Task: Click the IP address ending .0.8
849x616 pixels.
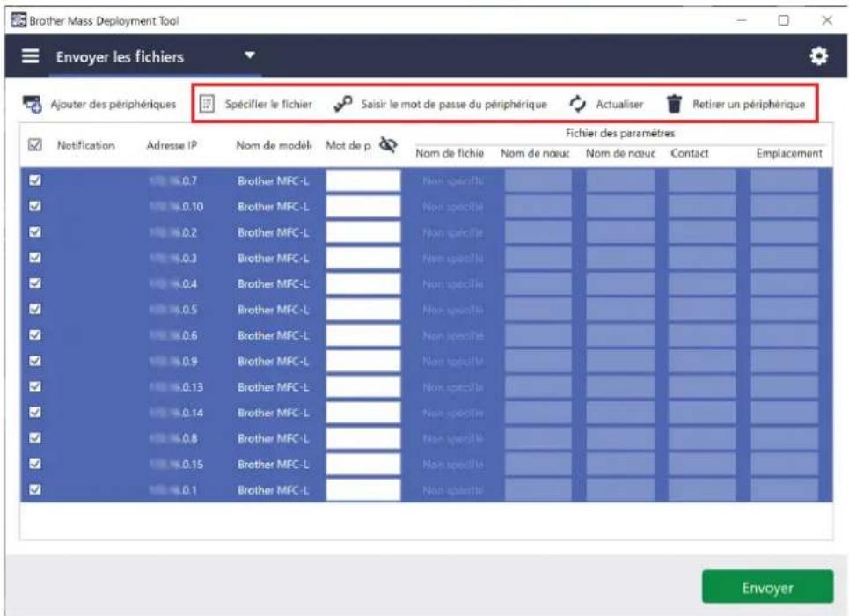Action: [x=173, y=438]
